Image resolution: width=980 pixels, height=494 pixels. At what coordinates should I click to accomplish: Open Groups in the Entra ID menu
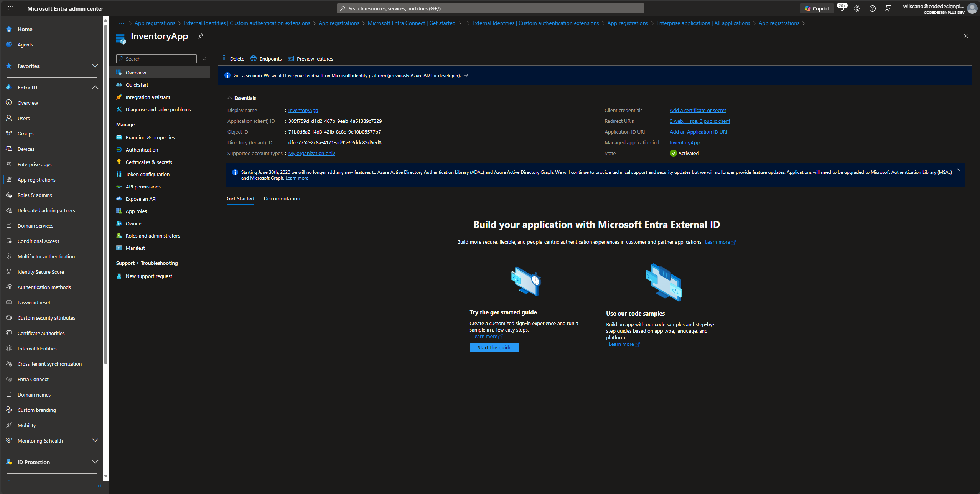click(25, 134)
